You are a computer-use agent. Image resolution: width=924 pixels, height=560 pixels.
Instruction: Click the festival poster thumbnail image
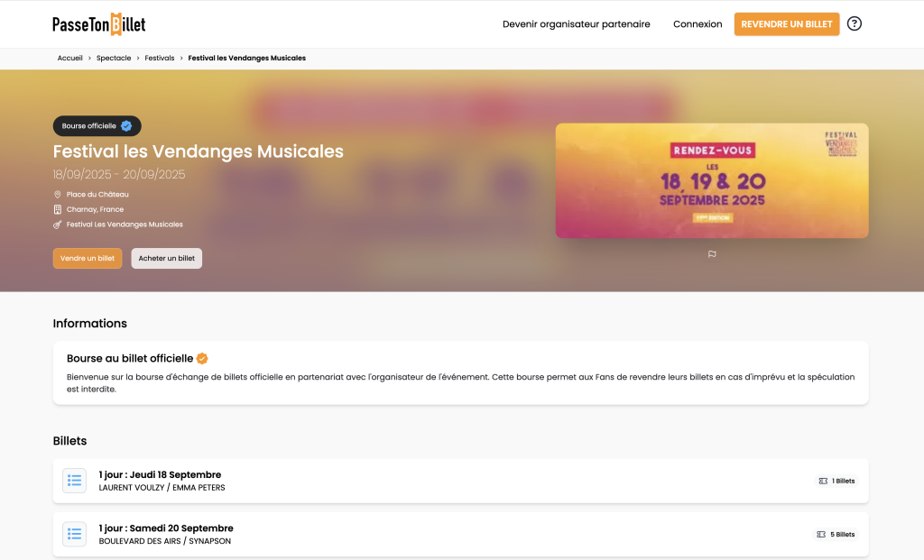pos(712,180)
